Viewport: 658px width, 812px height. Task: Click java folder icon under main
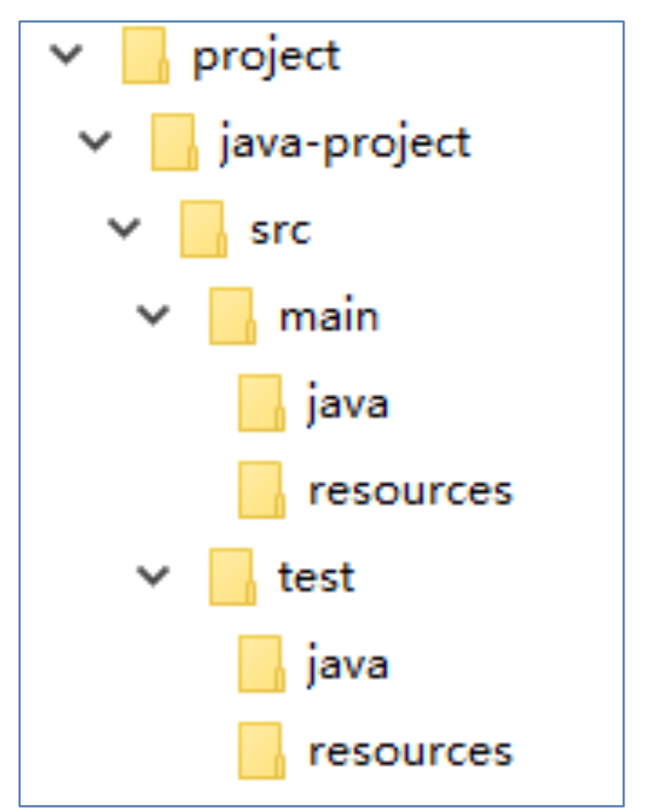coord(262,403)
